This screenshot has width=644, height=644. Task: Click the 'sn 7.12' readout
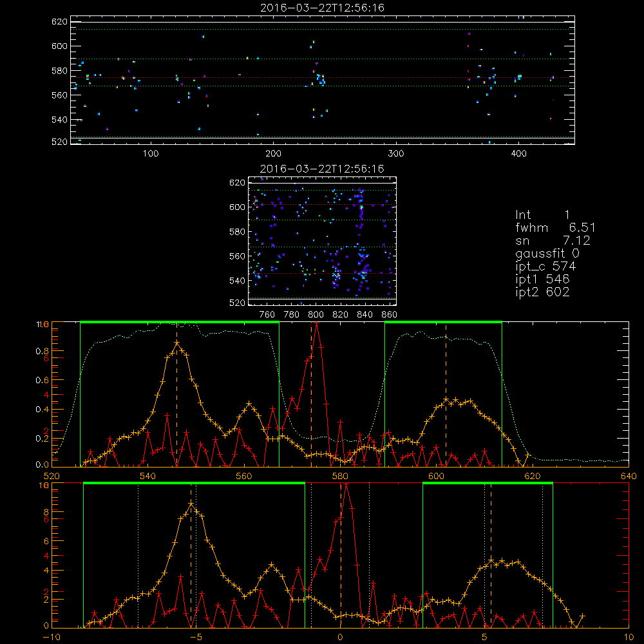(x=553, y=240)
